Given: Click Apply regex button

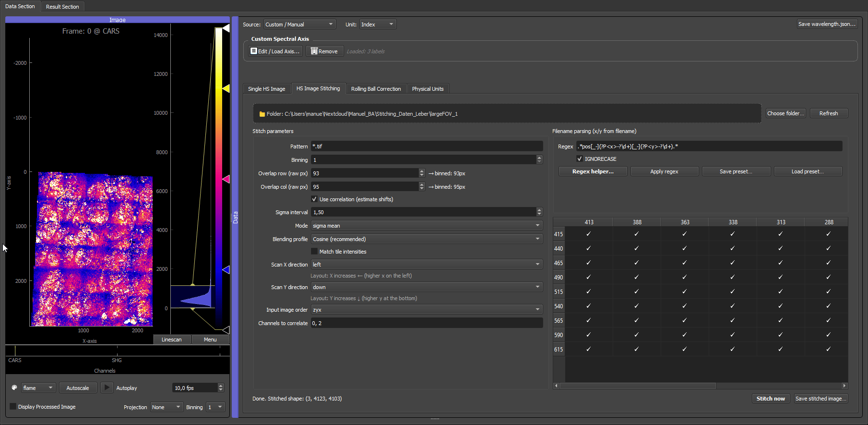Looking at the screenshot, I should (664, 171).
